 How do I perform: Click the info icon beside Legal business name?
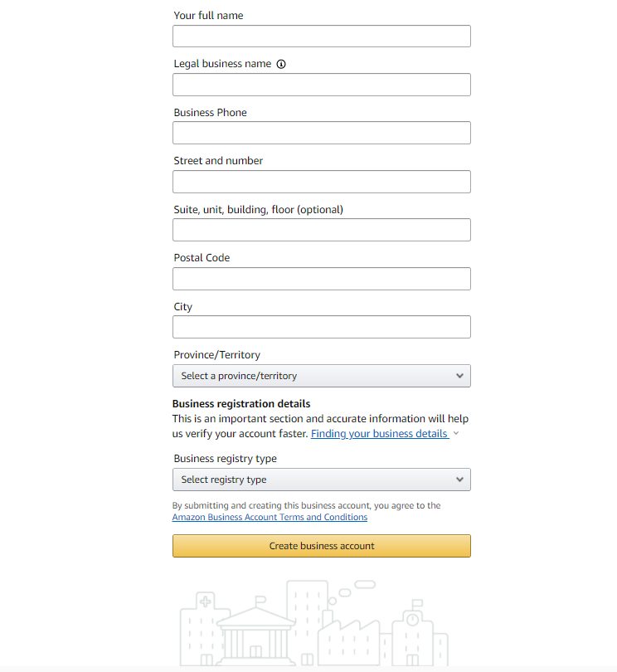(281, 63)
